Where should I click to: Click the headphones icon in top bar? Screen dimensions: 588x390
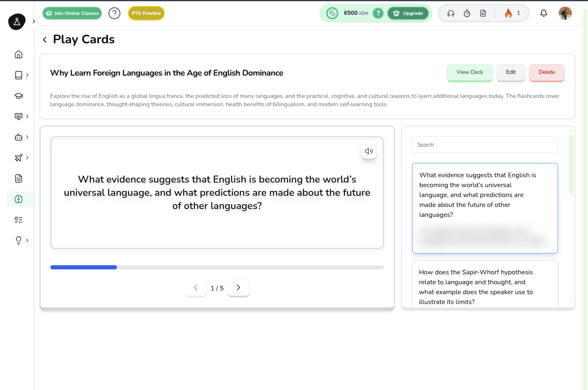[450, 13]
